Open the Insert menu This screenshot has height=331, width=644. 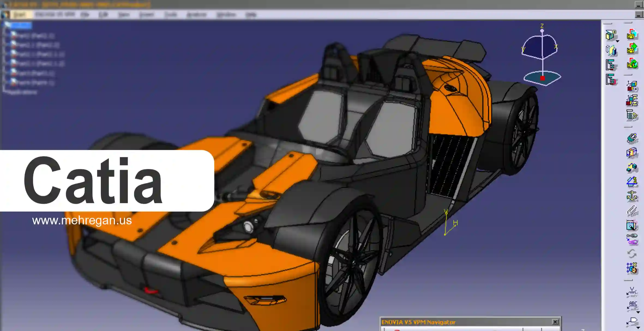(x=147, y=15)
